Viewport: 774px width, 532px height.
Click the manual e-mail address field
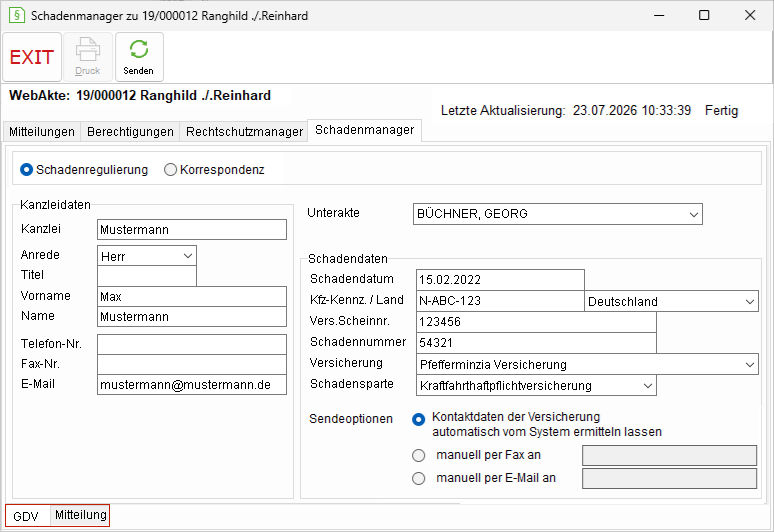pos(669,479)
